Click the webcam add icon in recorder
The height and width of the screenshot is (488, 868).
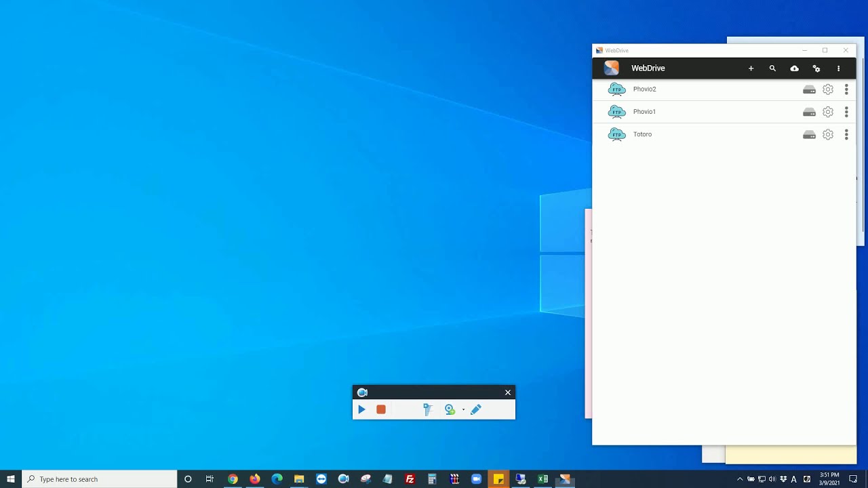click(450, 409)
